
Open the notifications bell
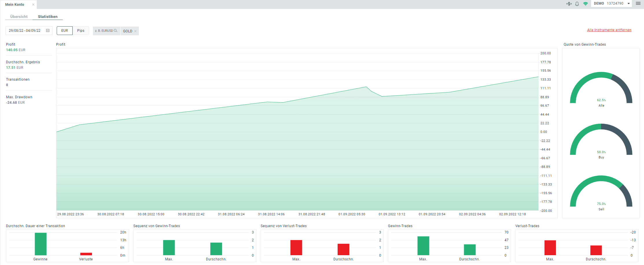[x=577, y=4]
